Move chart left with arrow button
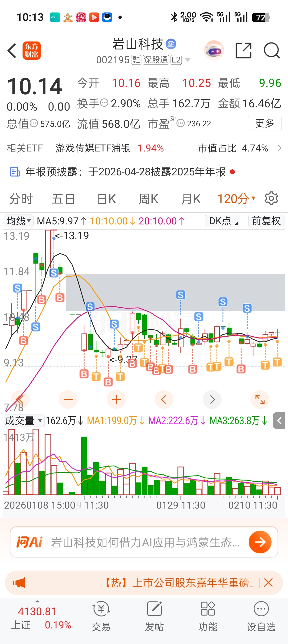Viewport: 288px width, 644px height. click(x=164, y=400)
